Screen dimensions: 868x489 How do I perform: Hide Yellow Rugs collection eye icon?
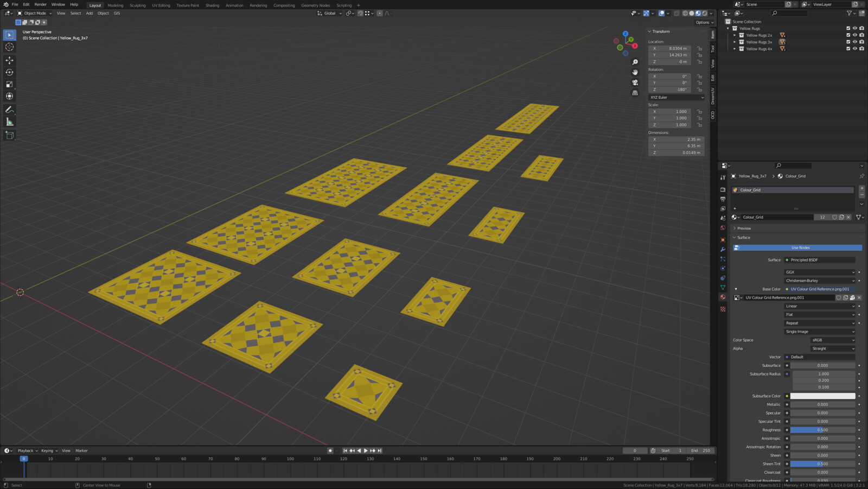[x=855, y=28]
